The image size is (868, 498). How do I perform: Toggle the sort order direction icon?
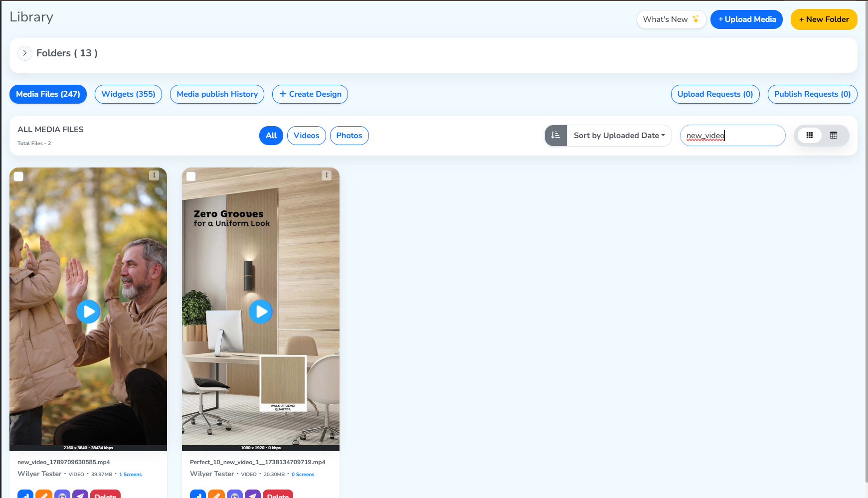pyautogui.click(x=555, y=136)
